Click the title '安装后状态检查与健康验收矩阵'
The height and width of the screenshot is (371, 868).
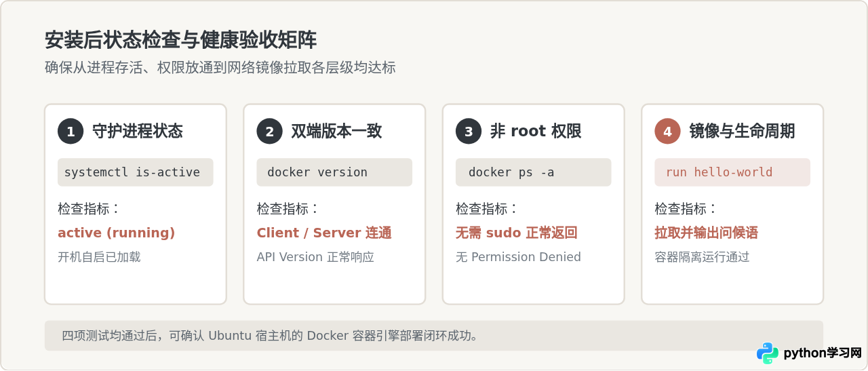click(181, 40)
